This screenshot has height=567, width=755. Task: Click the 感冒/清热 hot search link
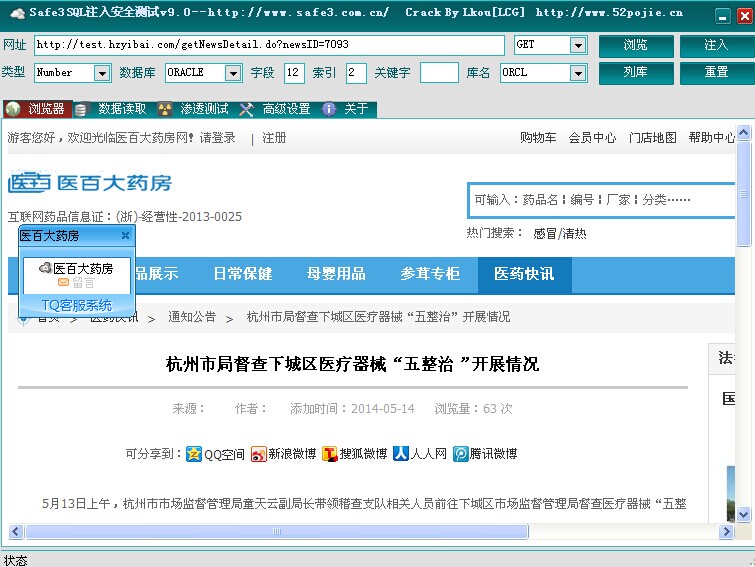click(x=560, y=234)
